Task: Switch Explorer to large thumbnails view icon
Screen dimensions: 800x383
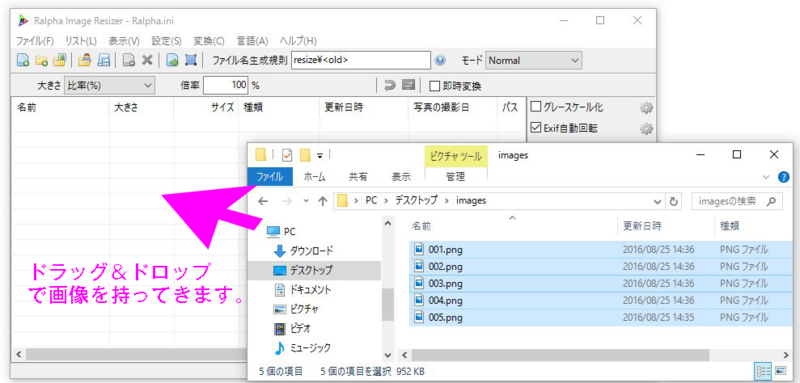Action: (x=781, y=371)
